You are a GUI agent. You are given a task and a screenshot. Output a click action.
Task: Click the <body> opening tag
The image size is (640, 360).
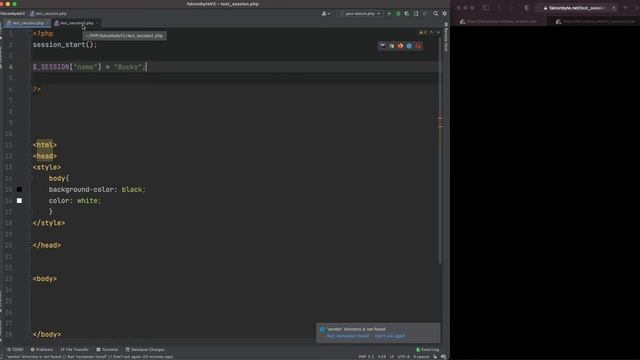pyautogui.click(x=44, y=279)
